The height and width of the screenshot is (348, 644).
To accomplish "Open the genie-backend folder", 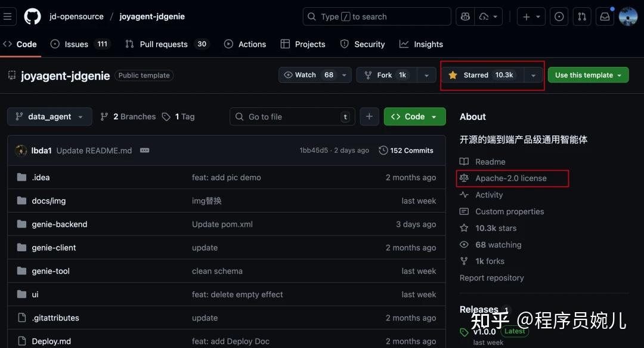I will (x=60, y=224).
